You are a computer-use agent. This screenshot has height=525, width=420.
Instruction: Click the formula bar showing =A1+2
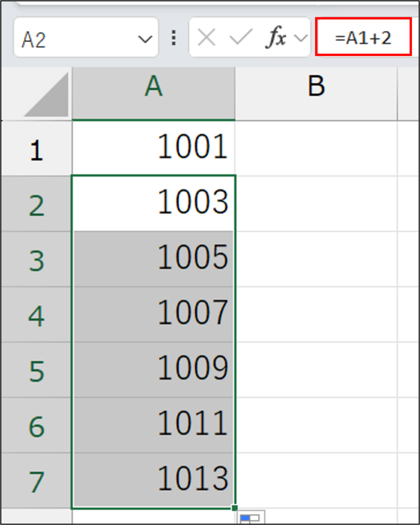point(364,38)
